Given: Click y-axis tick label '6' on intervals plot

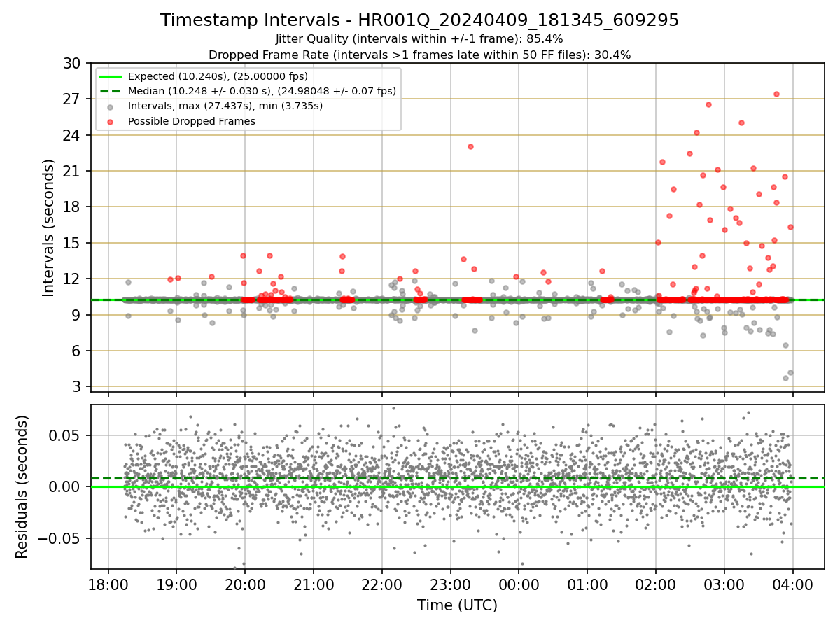Looking at the screenshot, I should point(77,351).
